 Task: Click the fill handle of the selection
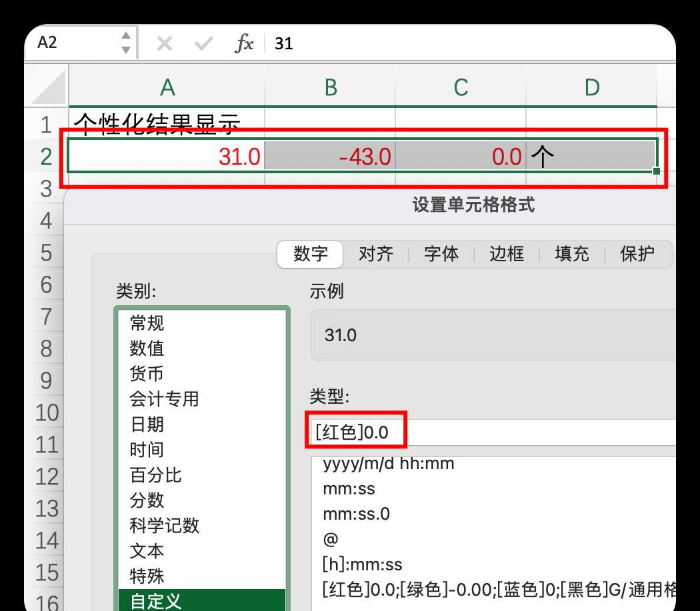coord(656,171)
